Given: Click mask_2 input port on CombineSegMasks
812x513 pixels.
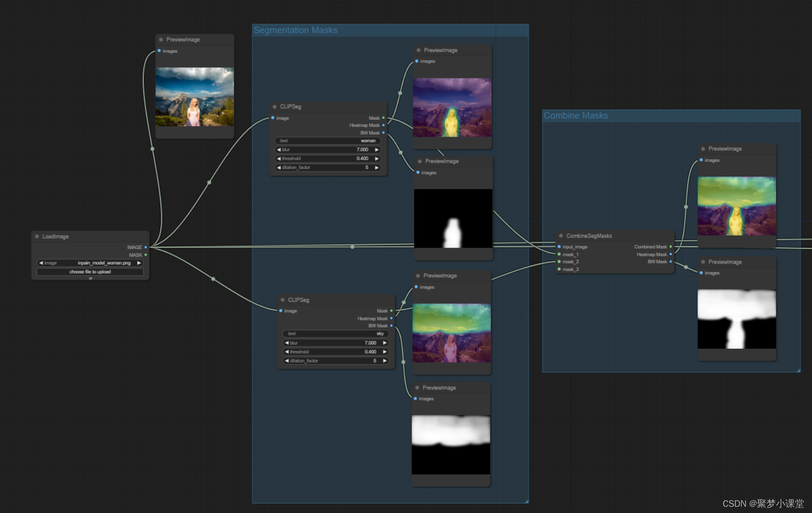Looking at the screenshot, I should tap(559, 261).
